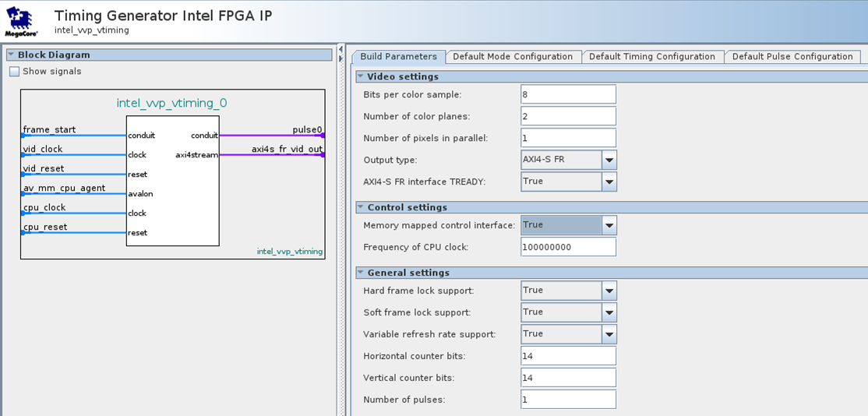Switch to Default Mode Configuration tab
Image resolution: width=868 pixels, height=416 pixels.
512,57
